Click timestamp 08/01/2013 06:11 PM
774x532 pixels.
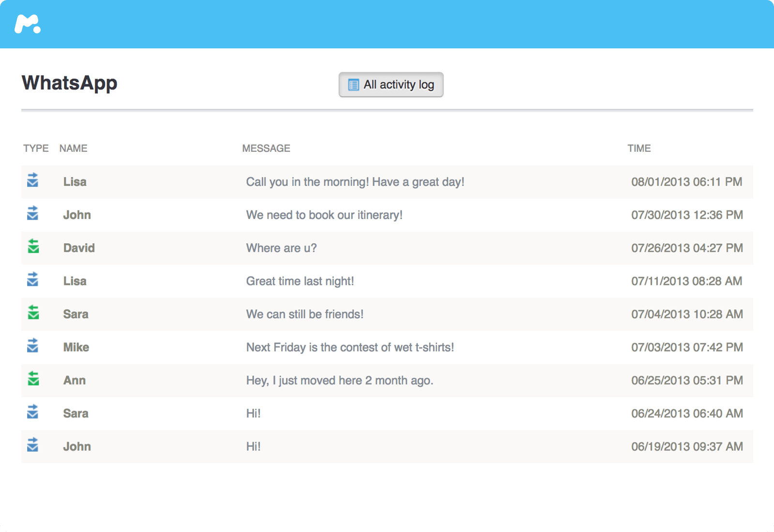[x=687, y=182]
